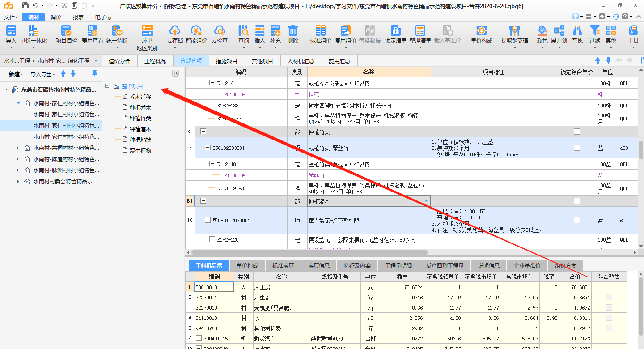Screen dimensions: 644x349
Task: Tick lock checkbox for 栽植竹类-琴丝竹 row
Action: click(x=577, y=148)
